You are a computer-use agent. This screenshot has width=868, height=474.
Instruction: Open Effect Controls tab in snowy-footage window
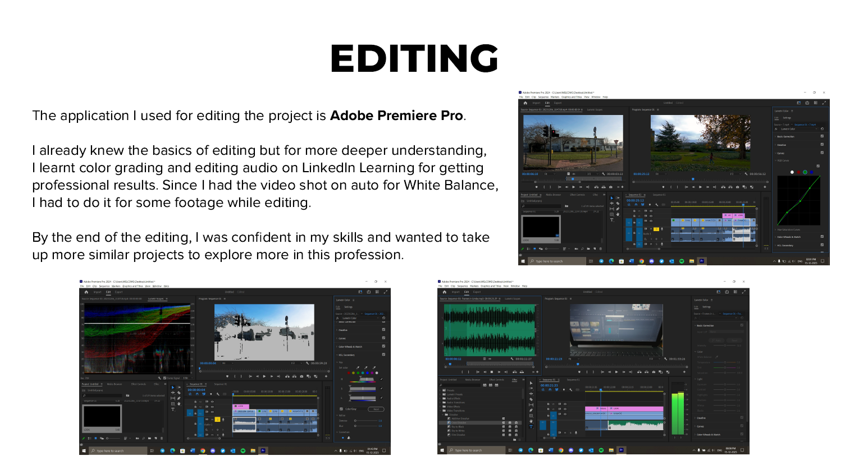(x=139, y=384)
